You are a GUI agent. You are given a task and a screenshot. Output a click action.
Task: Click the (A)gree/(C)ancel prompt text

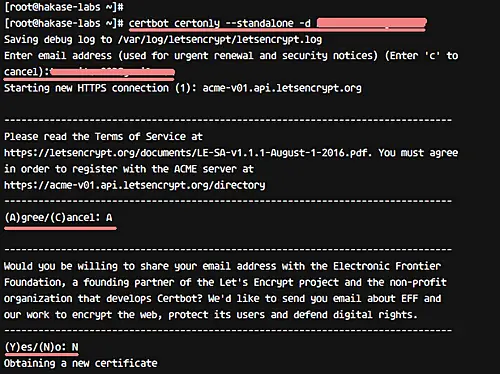click(52, 218)
